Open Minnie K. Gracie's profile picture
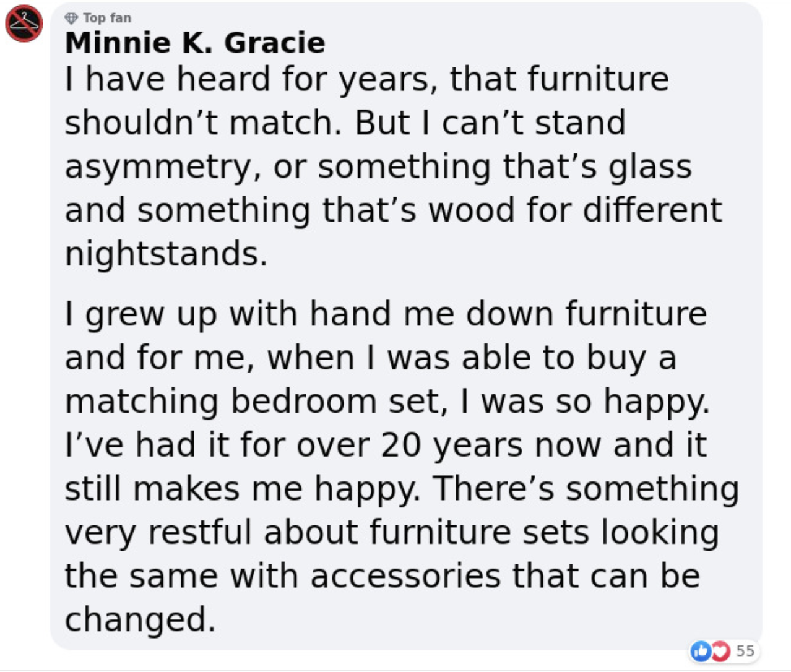This screenshot has width=791, height=672. point(24,24)
